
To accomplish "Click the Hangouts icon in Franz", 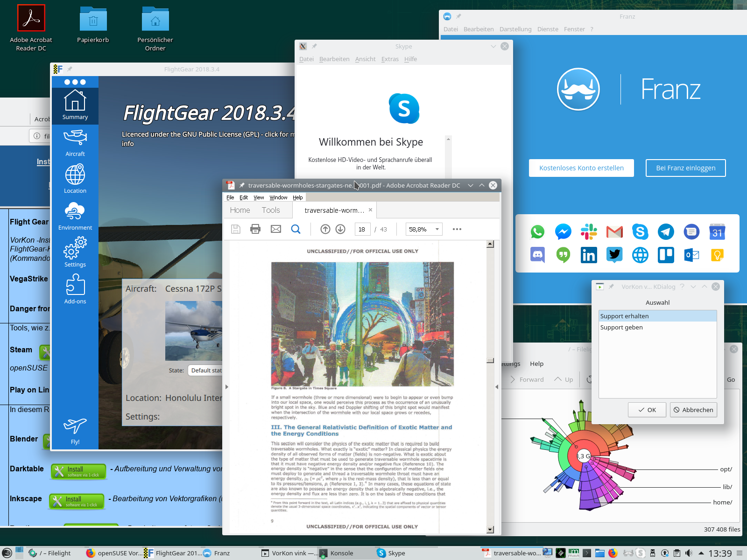I will [x=563, y=255].
